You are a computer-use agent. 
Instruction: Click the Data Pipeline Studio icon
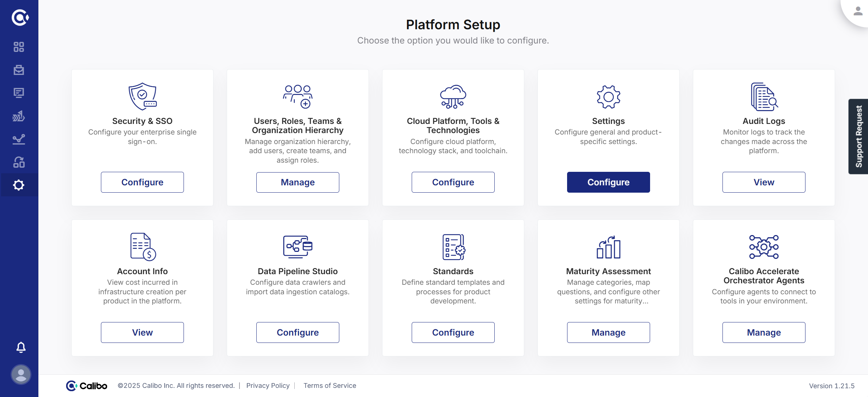(x=298, y=247)
